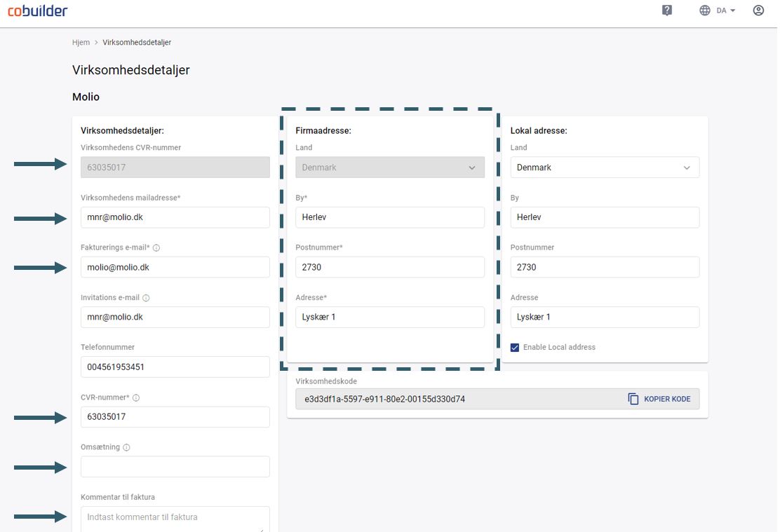Open the DA language dropdown
This screenshot has width=780, height=532.
coord(726,11)
